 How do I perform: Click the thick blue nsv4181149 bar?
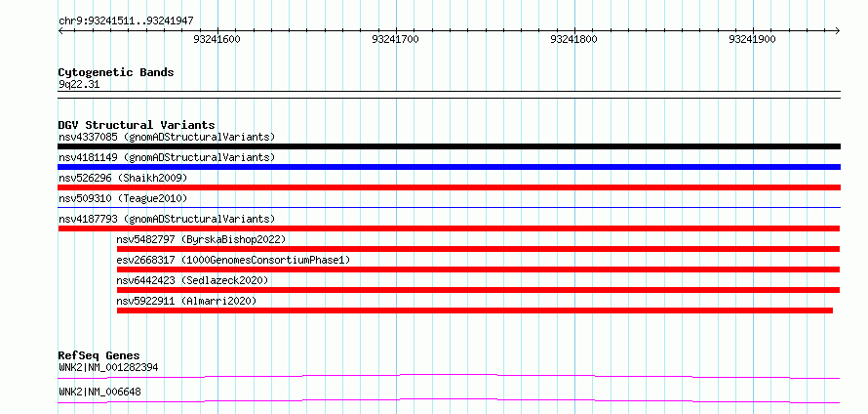click(x=449, y=167)
